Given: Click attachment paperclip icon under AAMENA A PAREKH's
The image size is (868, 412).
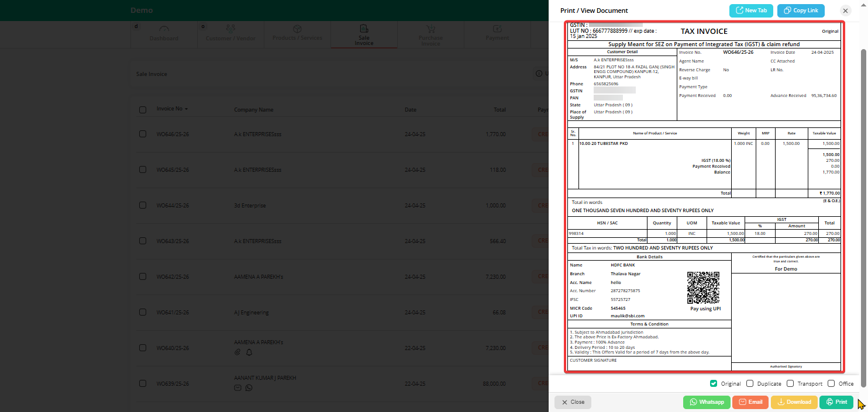Looking at the screenshot, I should point(237,352).
